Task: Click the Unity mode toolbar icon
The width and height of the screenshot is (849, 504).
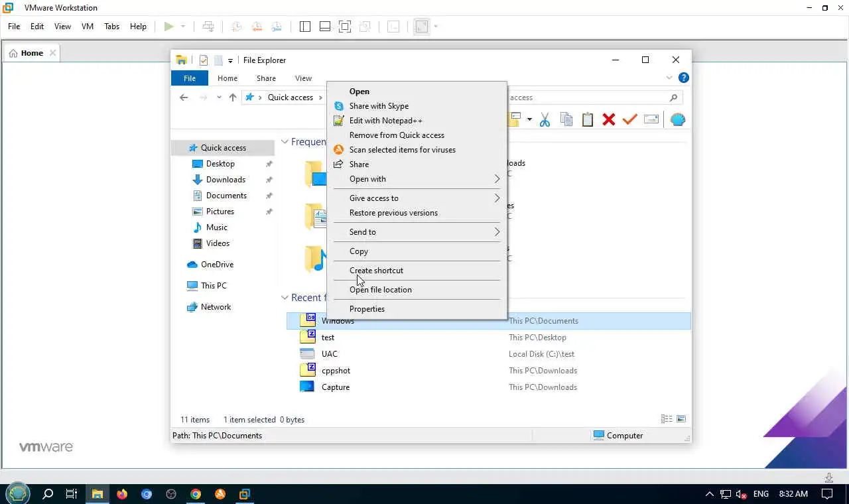Action: 365,27
